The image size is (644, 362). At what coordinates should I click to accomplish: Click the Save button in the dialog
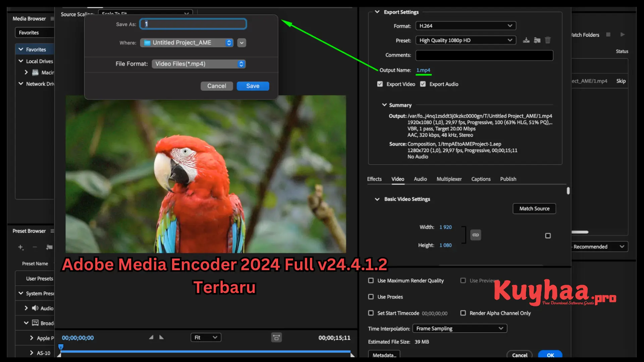click(x=253, y=86)
